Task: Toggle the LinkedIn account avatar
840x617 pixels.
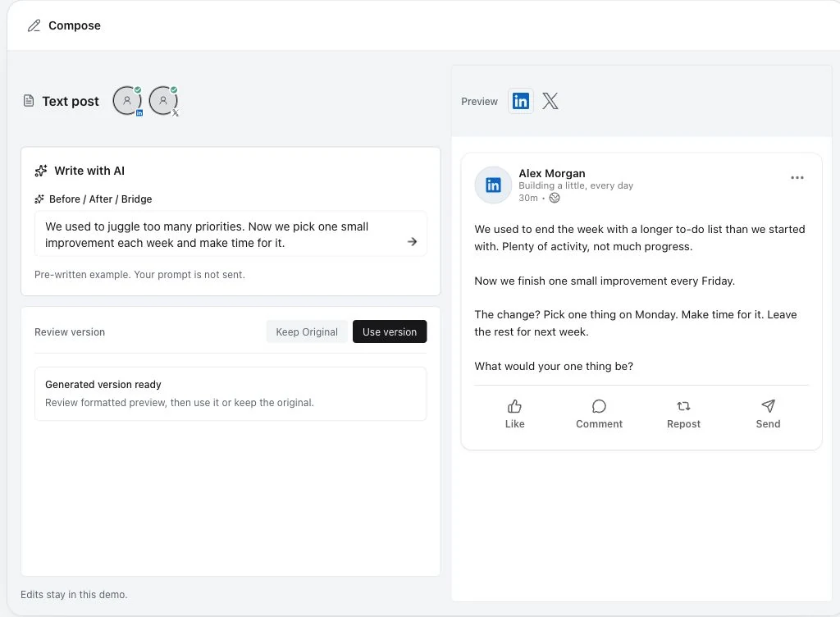Action: pyautogui.click(x=127, y=101)
